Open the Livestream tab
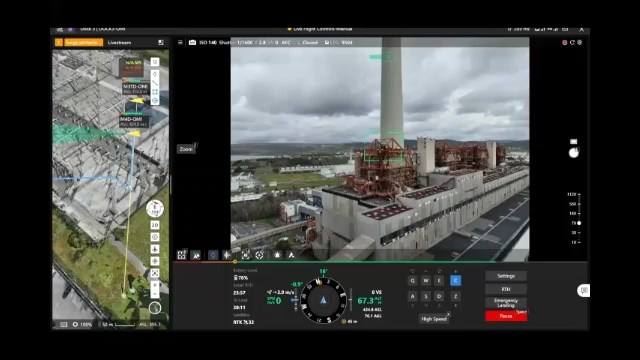 pos(119,42)
